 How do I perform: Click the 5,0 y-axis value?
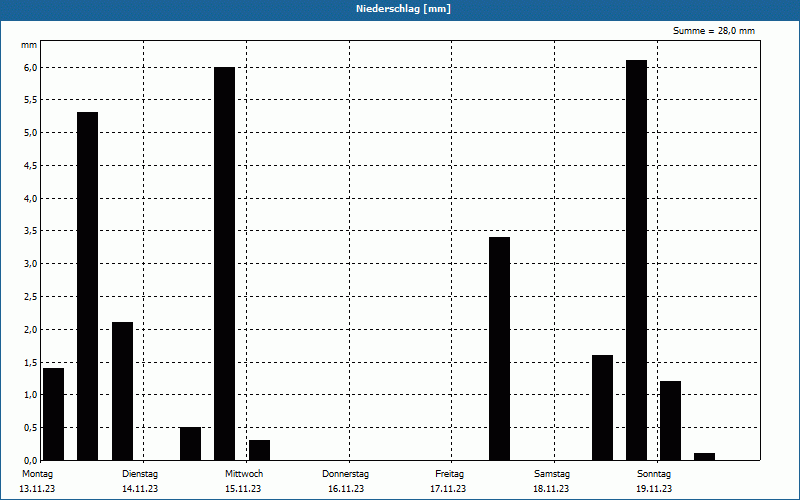coord(31,133)
